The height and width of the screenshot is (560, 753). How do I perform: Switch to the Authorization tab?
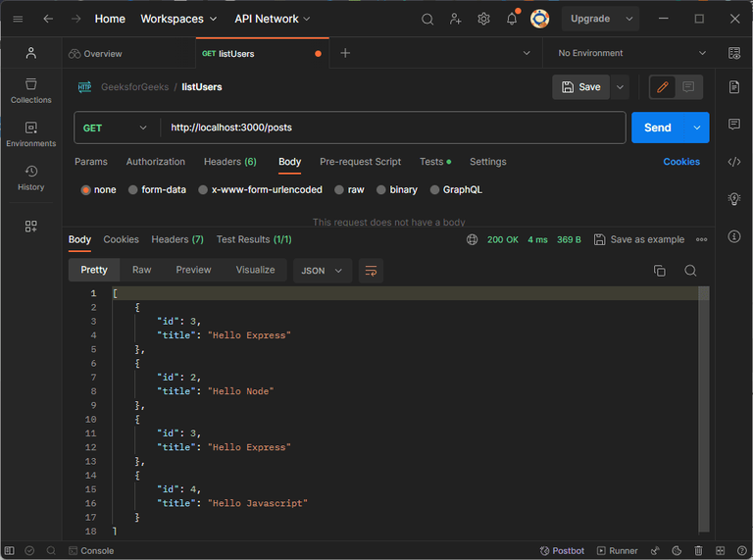155,162
